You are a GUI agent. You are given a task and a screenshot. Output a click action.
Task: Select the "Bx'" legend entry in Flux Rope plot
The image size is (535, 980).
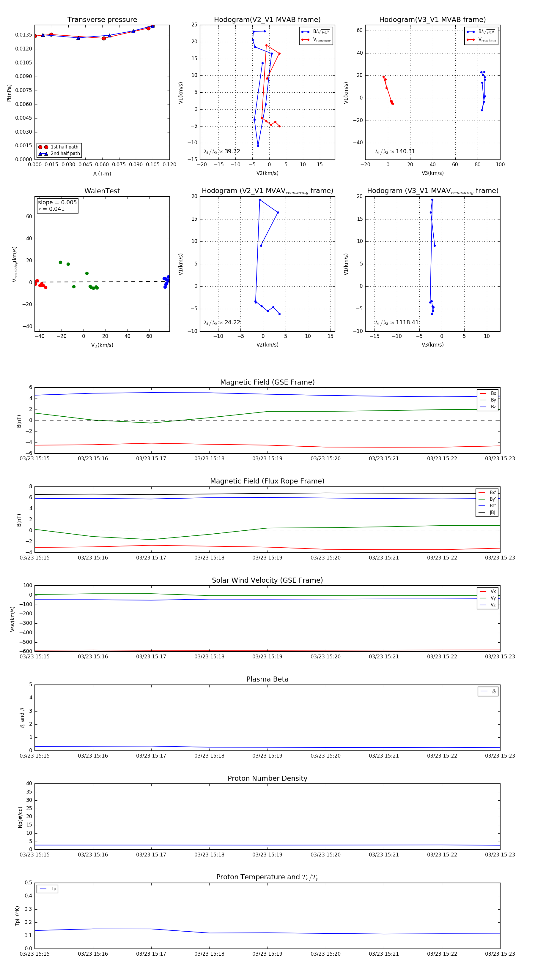(487, 493)
